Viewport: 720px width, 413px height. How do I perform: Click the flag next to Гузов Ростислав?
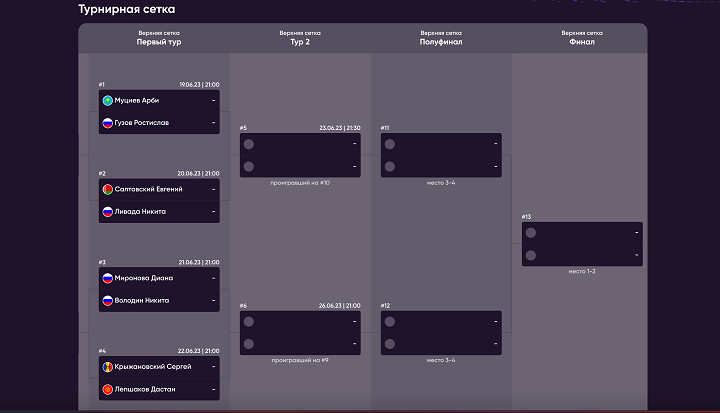click(x=107, y=122)
